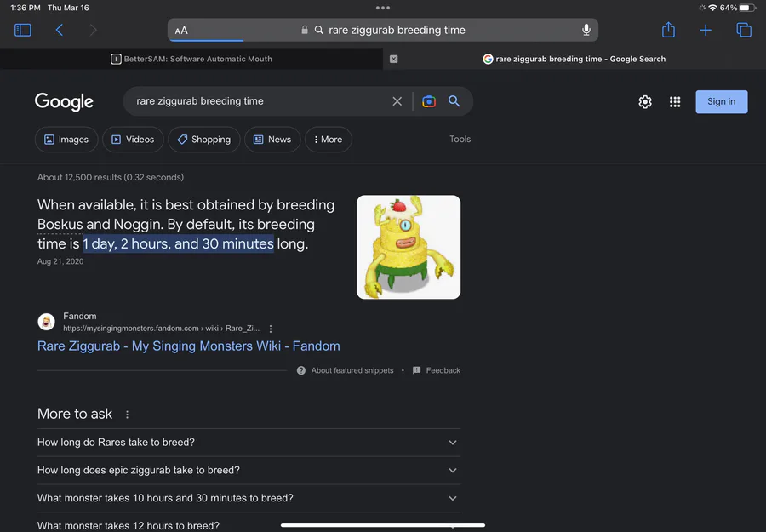The height and width of the screenshot is (532, 766).
Task: Click the Feedback link
Action: pos(437,370)
